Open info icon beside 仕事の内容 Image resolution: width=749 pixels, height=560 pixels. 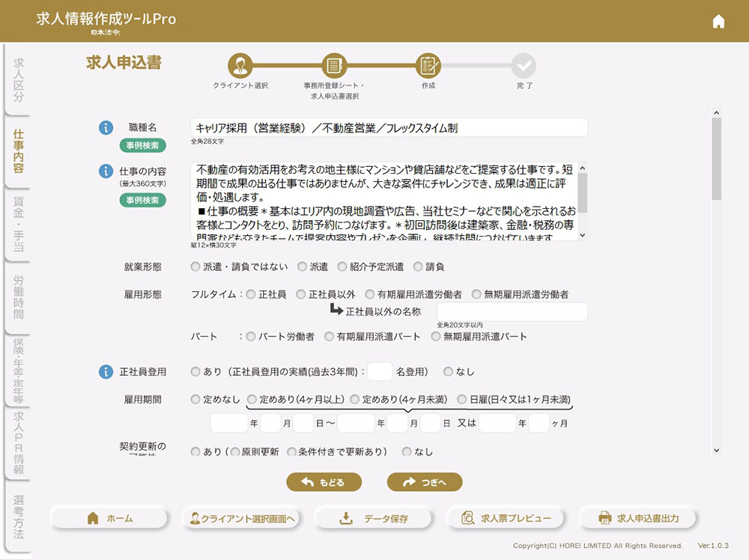(x=106, y=171)
